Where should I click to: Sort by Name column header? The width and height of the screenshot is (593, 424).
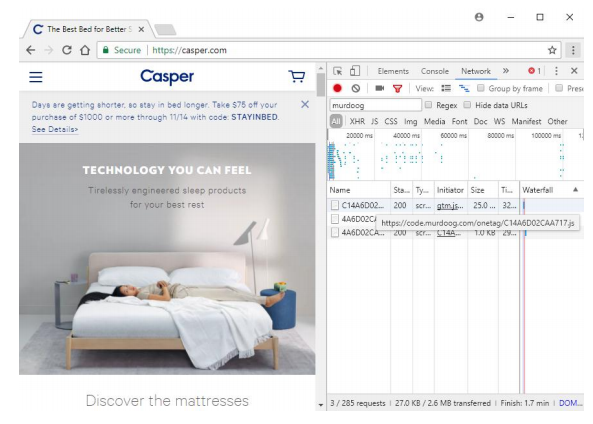(359, 190)
